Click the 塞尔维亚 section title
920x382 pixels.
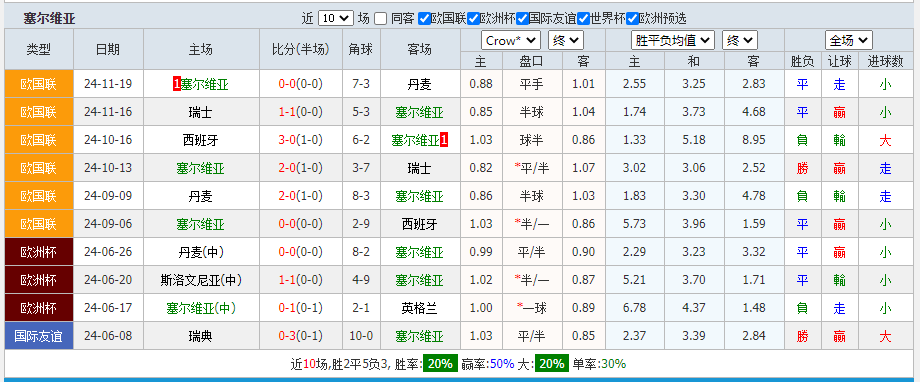(x=49, y=18)
